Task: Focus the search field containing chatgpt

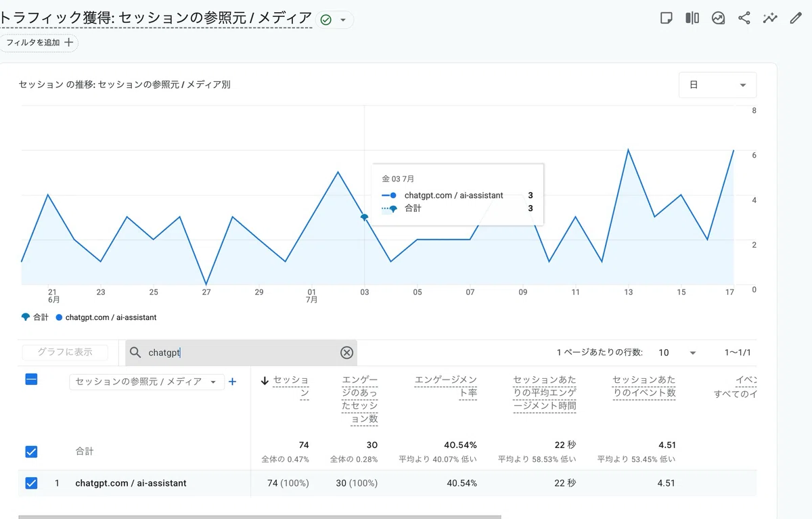Action: [x=241, y=353]
